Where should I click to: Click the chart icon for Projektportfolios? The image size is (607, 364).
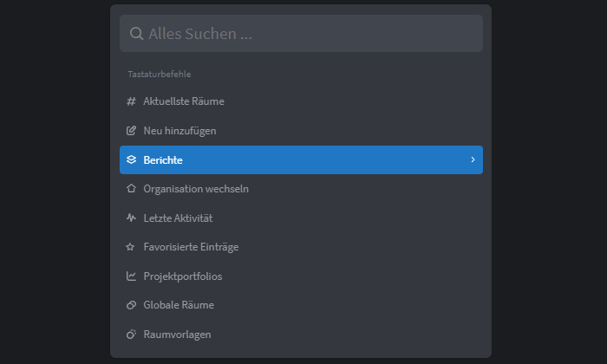131,276
